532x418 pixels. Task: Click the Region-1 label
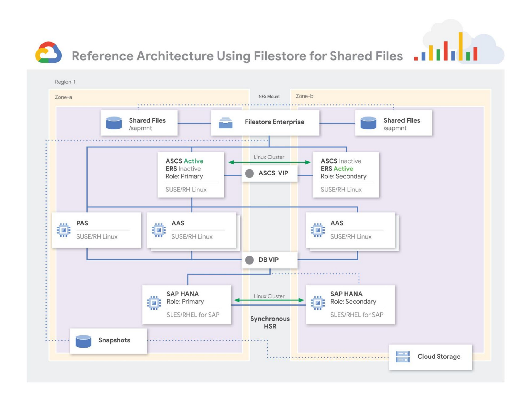[x=65, y=82]
